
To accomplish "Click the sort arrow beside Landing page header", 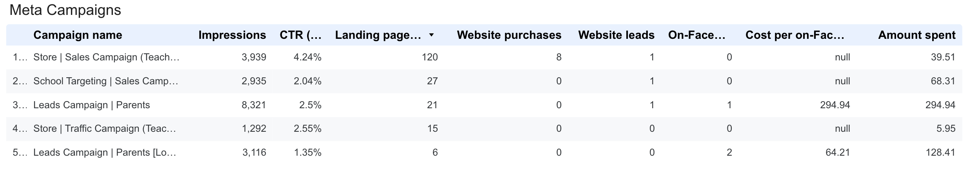I will click(x=431, y=35).
